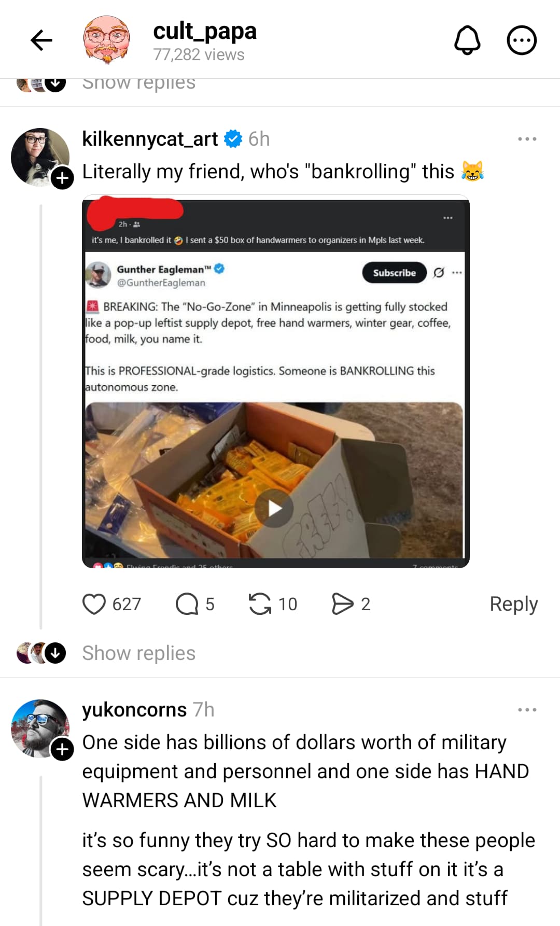Go back using the back arrow
The width and height of the screenshot is (560, 926).
[41, 40]
